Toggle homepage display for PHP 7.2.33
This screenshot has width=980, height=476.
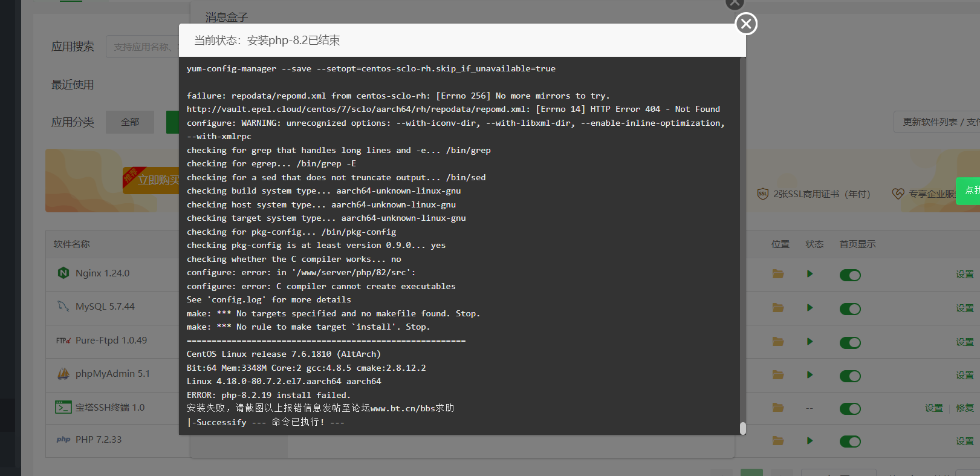(850, 442)
